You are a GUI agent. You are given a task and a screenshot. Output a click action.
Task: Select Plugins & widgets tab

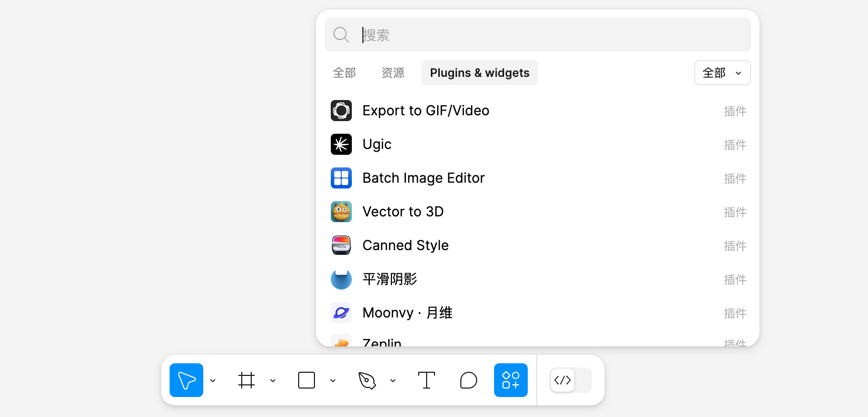(480, 73)
